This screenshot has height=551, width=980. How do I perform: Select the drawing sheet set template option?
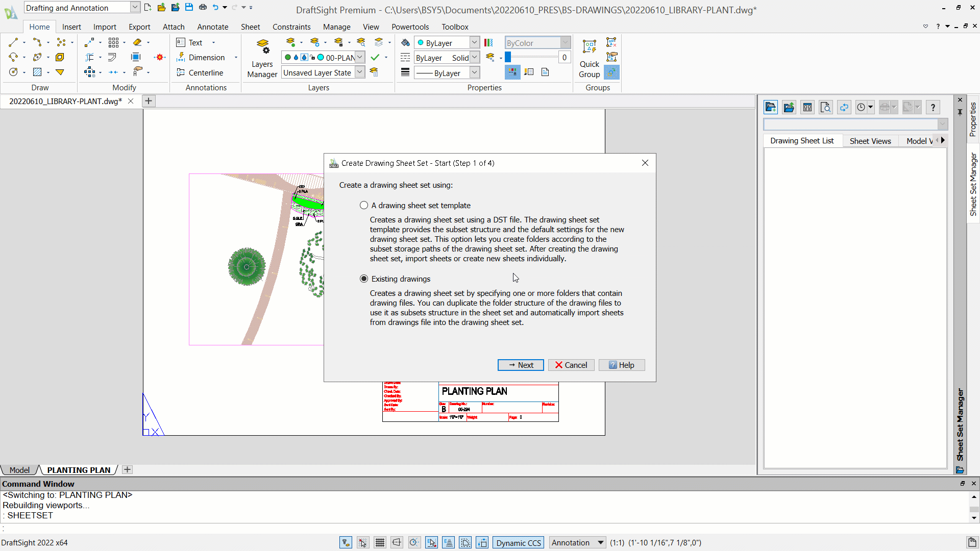coord(364,205)
